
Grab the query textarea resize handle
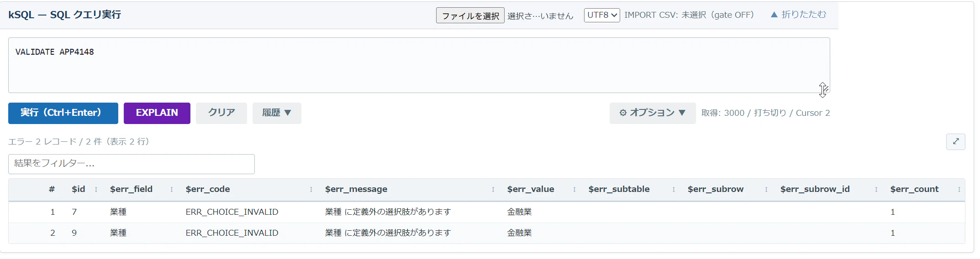coord(825,88)
